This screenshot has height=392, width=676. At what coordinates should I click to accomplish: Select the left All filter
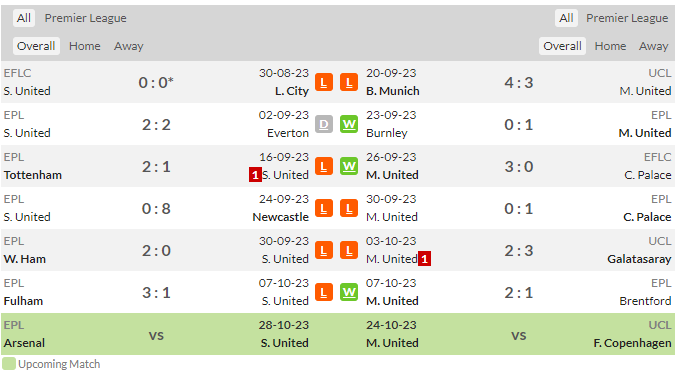click(x=24, y=18)
